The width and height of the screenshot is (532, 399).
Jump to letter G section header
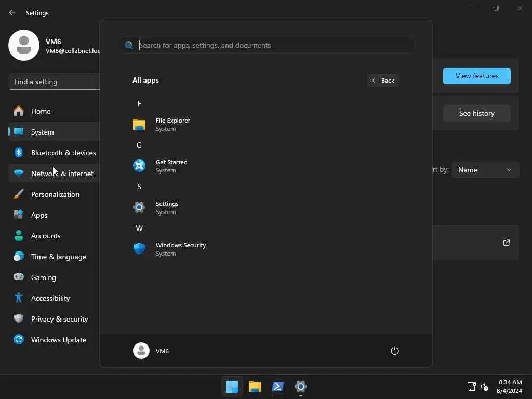pyautogui.click(x=139, y=145)
